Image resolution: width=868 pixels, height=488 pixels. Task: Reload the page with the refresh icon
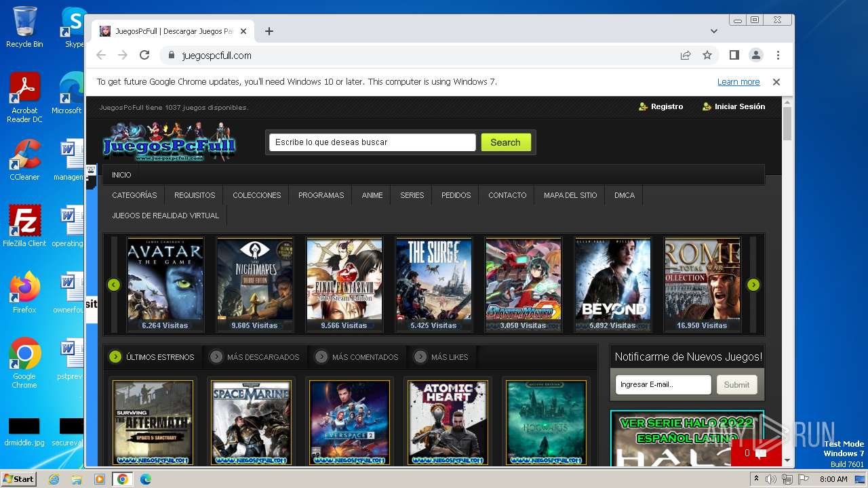point(144,56)
